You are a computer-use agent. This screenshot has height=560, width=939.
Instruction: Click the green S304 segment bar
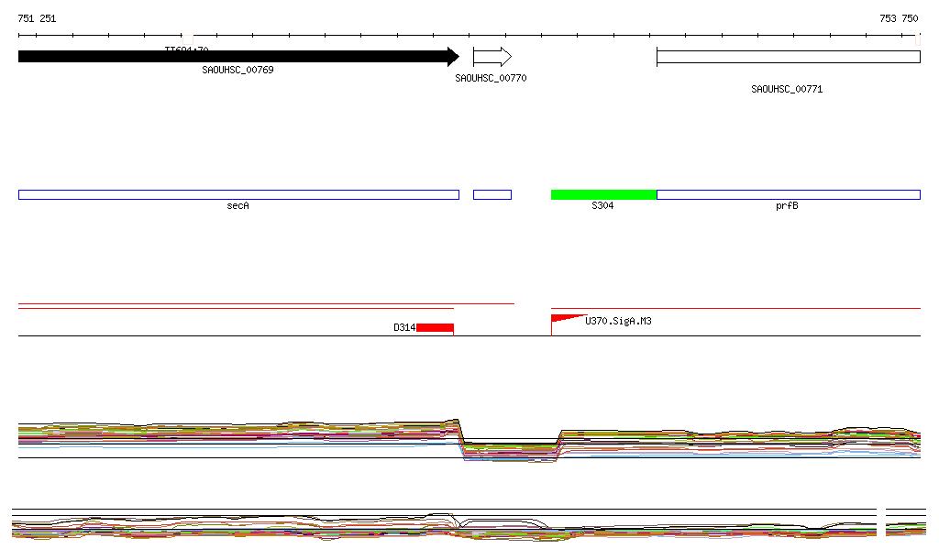click(x=603, y=194)
